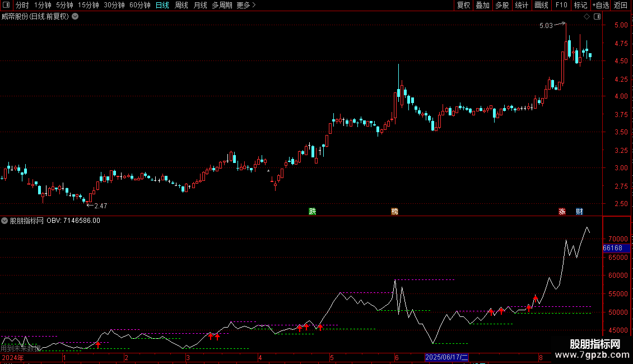633x364 pixels.
Task: Click the blue 财 event marker
Action: click(579, 212)
